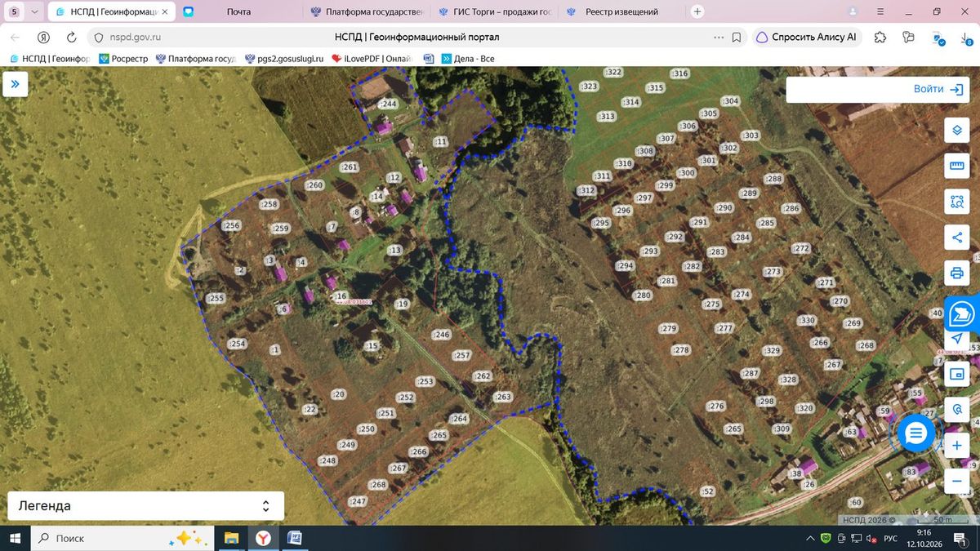Show hidden system tray icons
Image resolution: width=980 pixels, height=551 pixels.
point(809,539)
